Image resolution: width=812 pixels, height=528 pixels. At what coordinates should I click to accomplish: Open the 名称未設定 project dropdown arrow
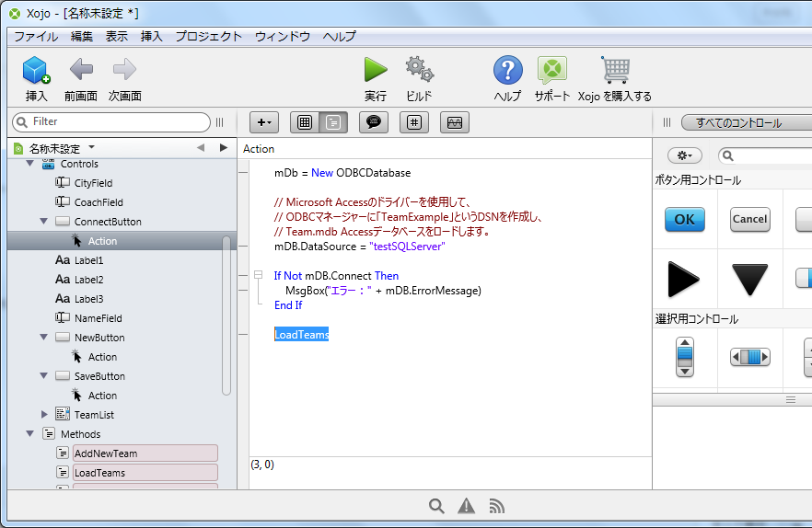click(x=92, y=147)
